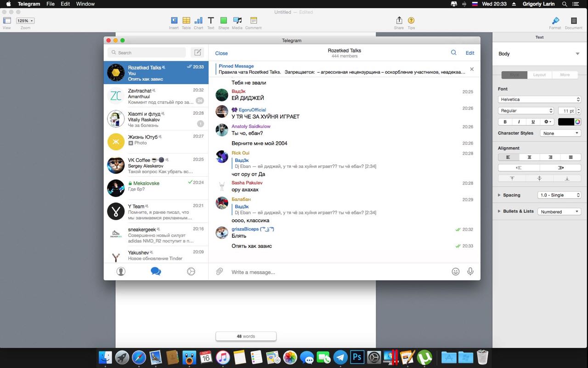Viewport: 588px width, 368px height.
Task: Insert a Shape in Pages
Action: pyautogui.click(x=224, y=20)
